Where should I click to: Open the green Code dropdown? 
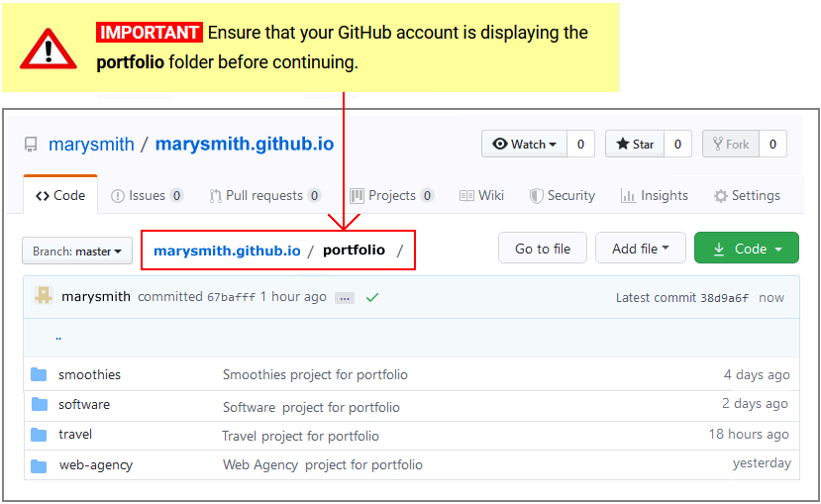[x=746, y=249]
